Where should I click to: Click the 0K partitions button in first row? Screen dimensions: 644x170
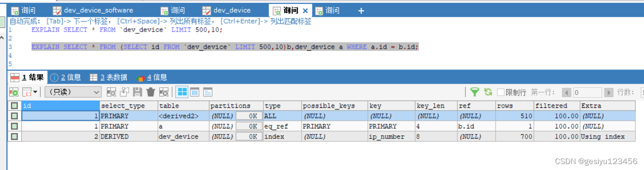click(249, 116)
